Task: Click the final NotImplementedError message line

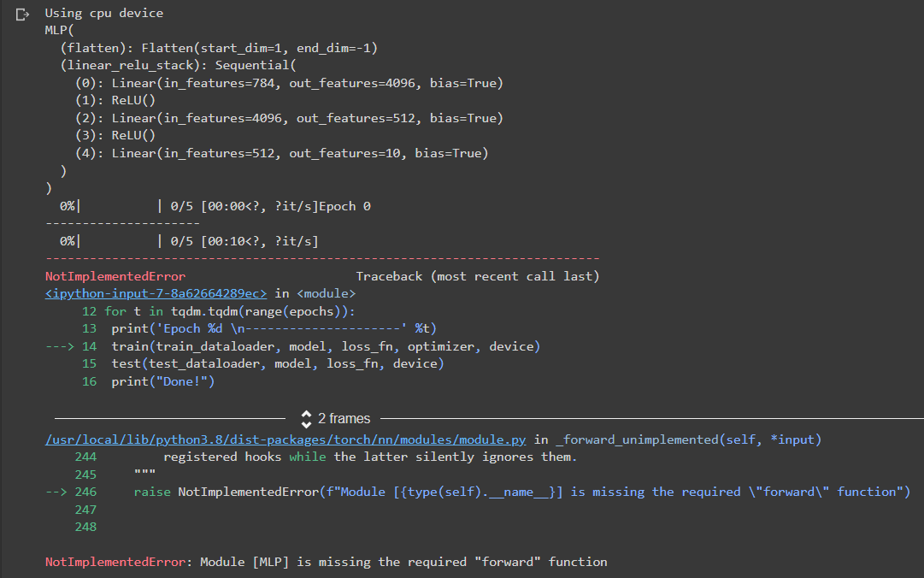Action: click(x=325, y=562)
